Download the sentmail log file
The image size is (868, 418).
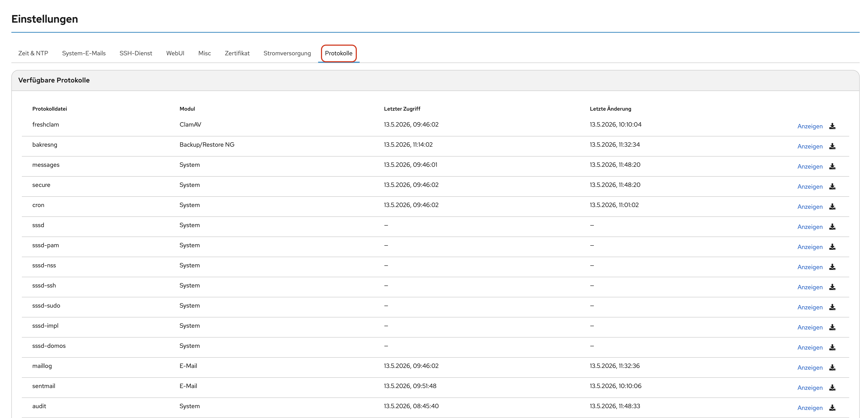pyautogui.click(x=832, y=388)
